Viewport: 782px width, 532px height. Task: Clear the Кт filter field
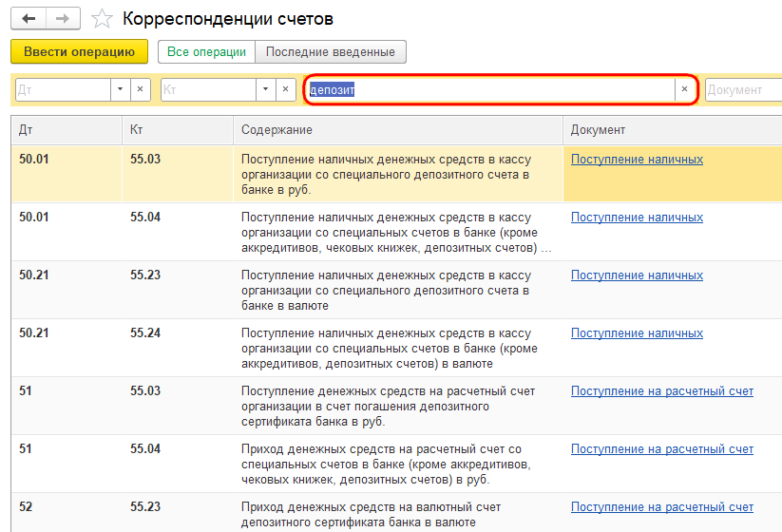(x=285, y=89)
